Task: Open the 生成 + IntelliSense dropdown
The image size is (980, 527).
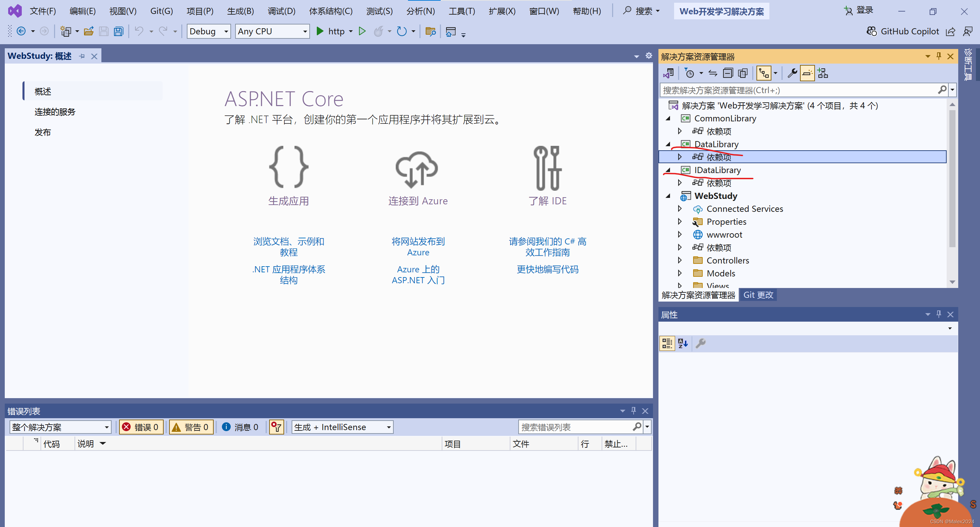Action: pyautogui.click(x=342, y=427)
